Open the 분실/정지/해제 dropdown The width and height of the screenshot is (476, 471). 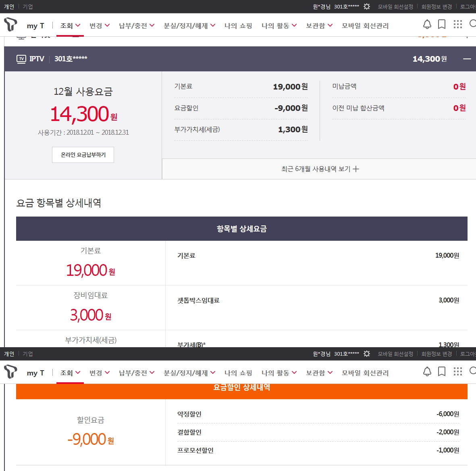click(189, 26)
